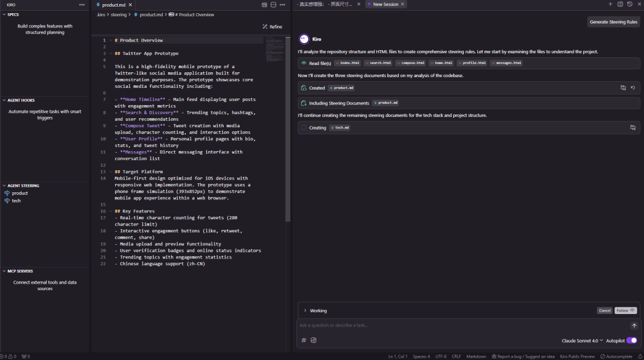The image size is (644, 360).
Task: Click product steering file icon
Action: 7,193
